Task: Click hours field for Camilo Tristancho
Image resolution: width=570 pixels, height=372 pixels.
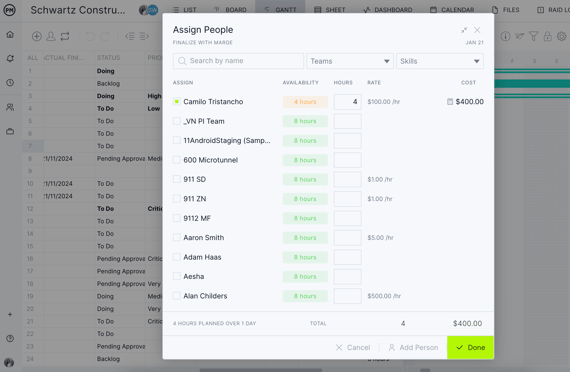Action: [348, 102]
